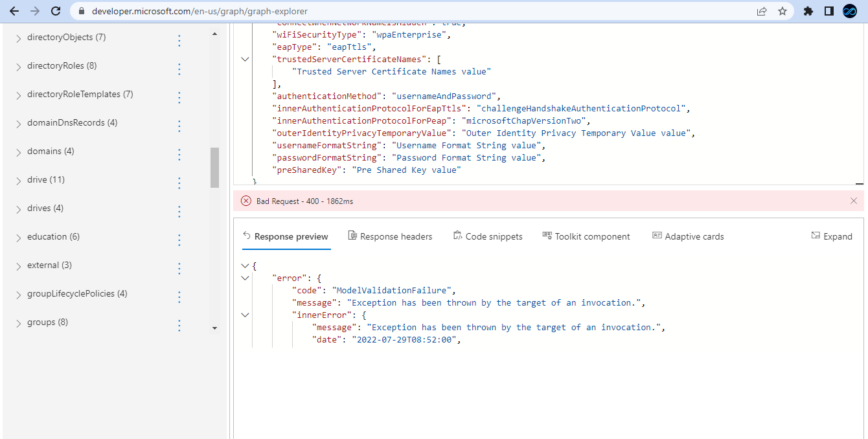Expand drive (11) tree node

pos(18,181)
